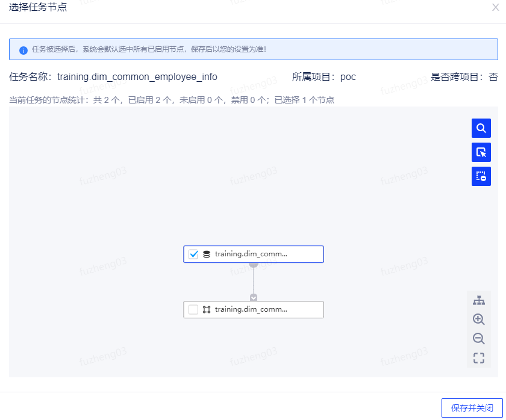Click the info icon in the notice banner

23,51
